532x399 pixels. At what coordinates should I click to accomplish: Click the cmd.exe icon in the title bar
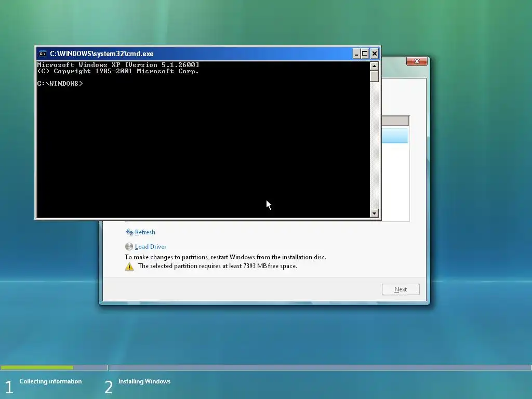coord(43,54)
